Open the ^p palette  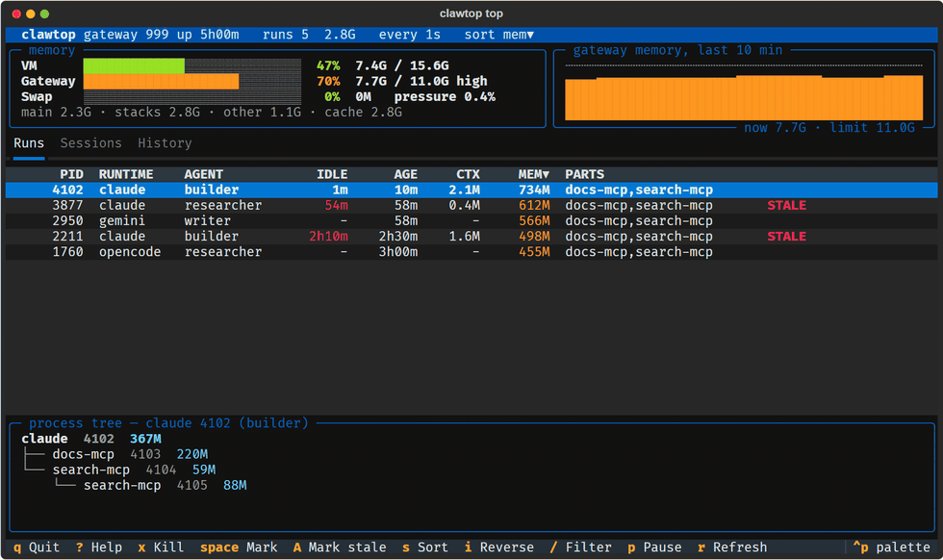point(892,547)
